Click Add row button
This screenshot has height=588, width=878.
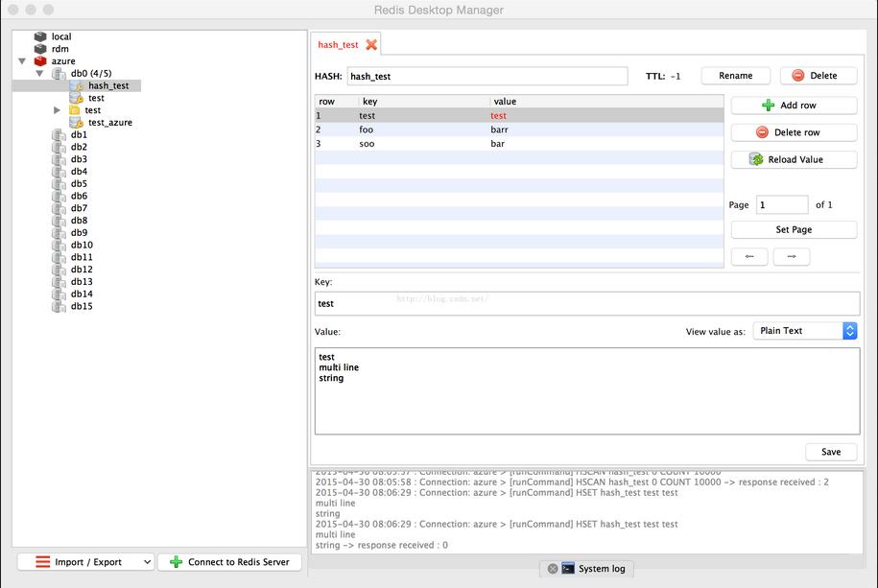[794, 106]
